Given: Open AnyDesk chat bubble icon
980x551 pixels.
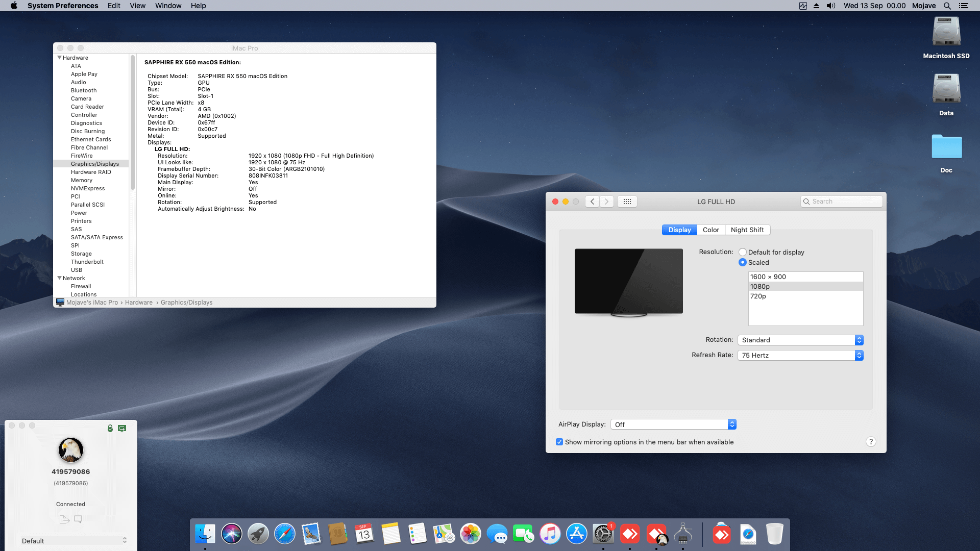Looking at the screenshot, I should pos(78,519).
